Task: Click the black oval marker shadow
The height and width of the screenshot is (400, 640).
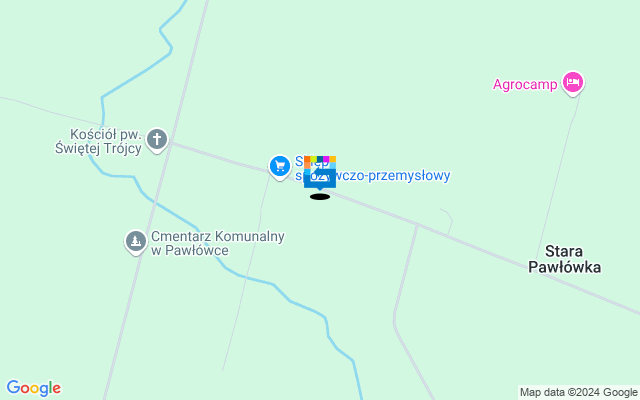Action: point(320,197)
